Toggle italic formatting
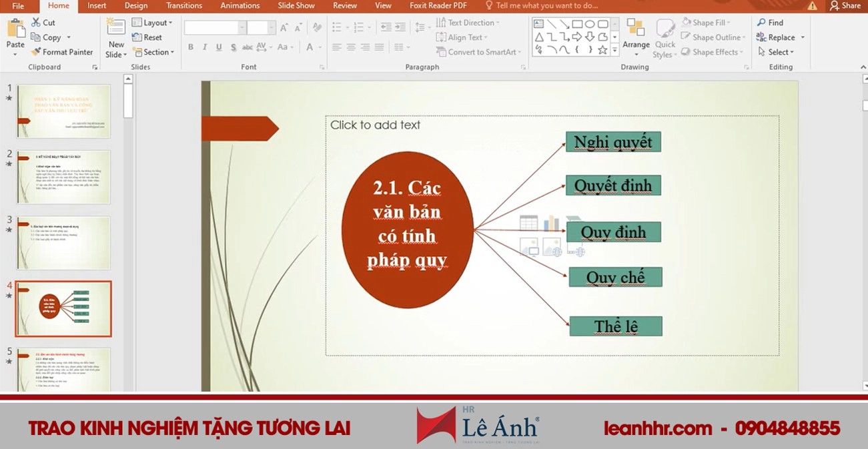 [205, 47]
